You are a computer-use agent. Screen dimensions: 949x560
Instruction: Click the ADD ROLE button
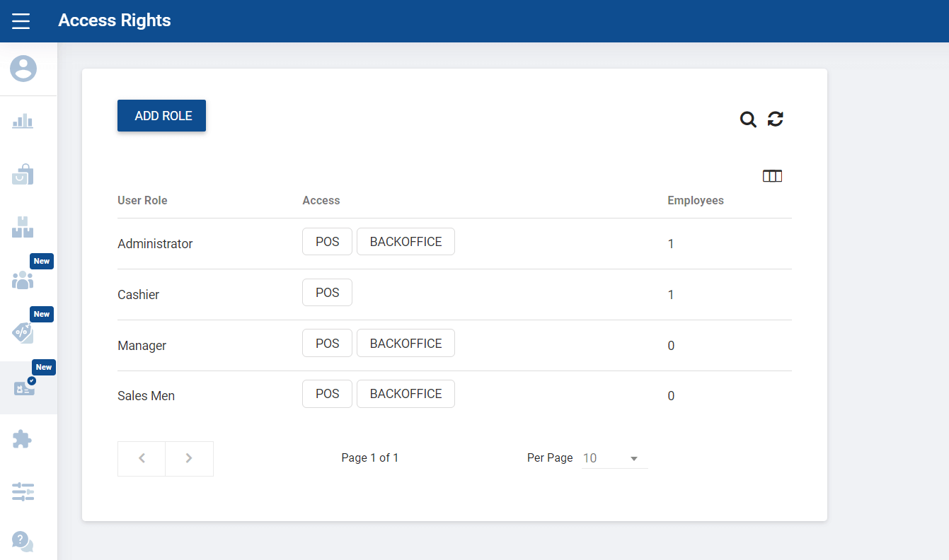(x=161, y=116)
